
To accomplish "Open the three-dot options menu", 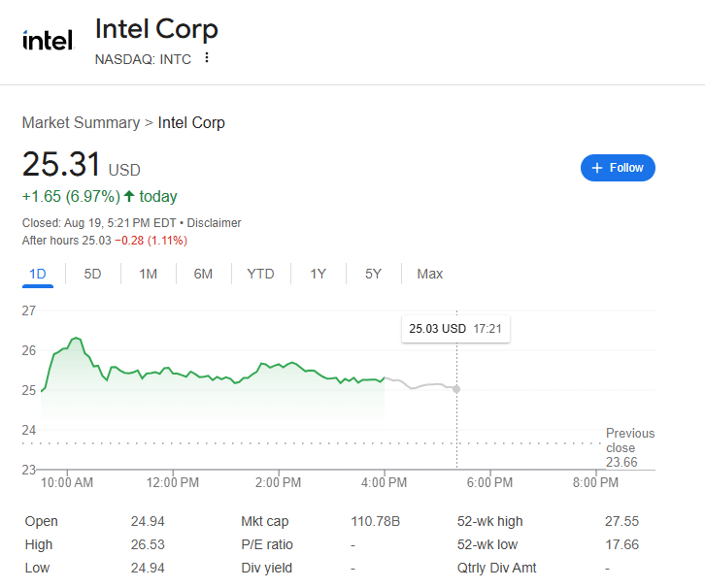I will (x=206, y=58).
